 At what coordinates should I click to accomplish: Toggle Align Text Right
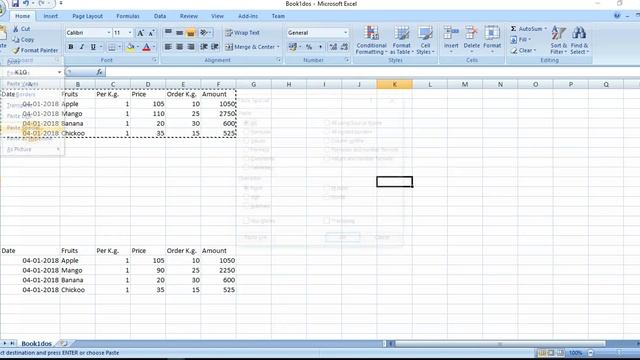191,47
